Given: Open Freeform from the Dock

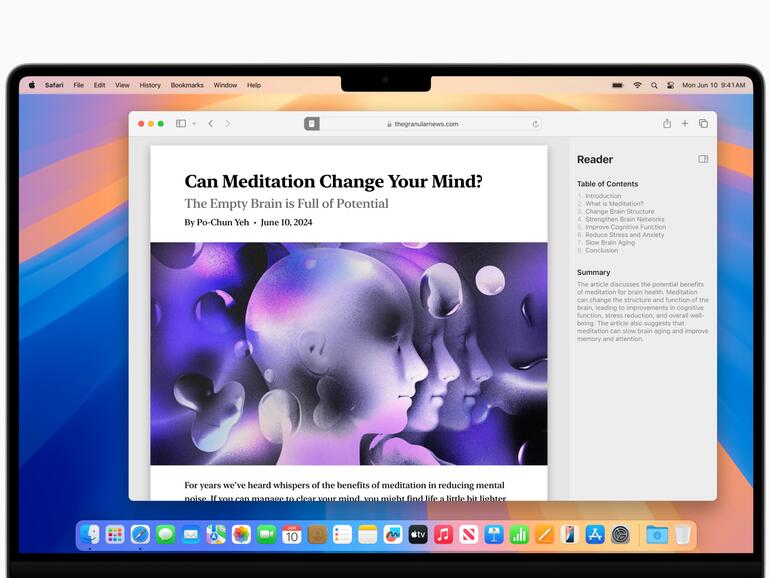Looking at the screenshot, I should [x=393, y=534].
